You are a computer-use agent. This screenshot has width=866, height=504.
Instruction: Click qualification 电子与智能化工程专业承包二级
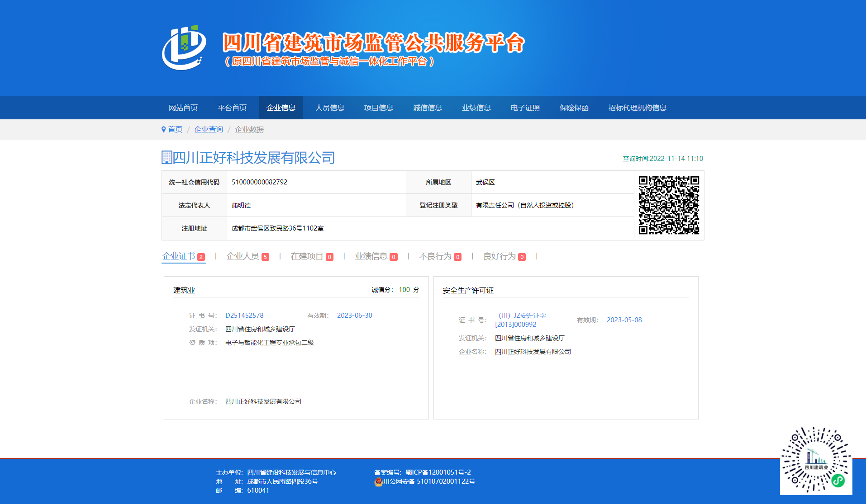(270, 343)
